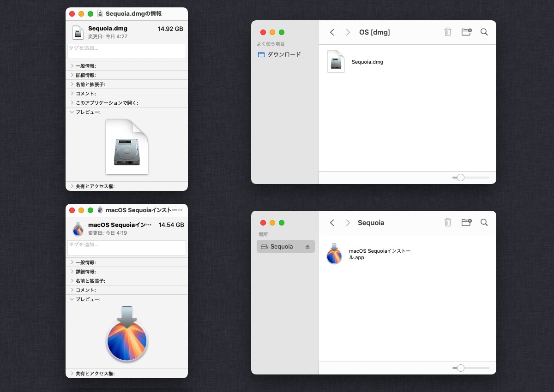Click the icon size slider in the OS [dmg] window
Screen dimensions: 554x392
(471, 178)
